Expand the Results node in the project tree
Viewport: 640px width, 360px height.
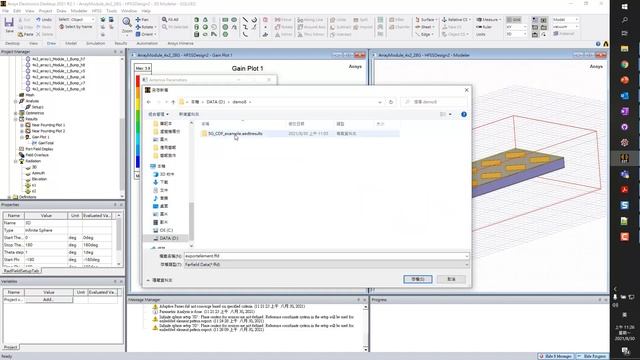pos(16,119)
